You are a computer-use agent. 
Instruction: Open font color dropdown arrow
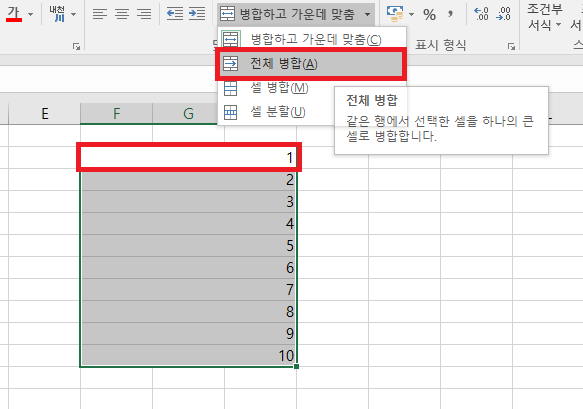[x=30, y=15]
